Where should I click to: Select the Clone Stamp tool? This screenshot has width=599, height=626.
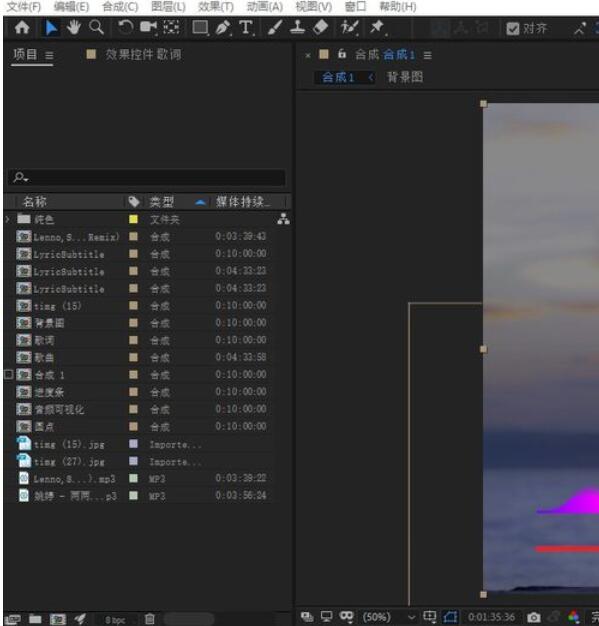[298, 28]
